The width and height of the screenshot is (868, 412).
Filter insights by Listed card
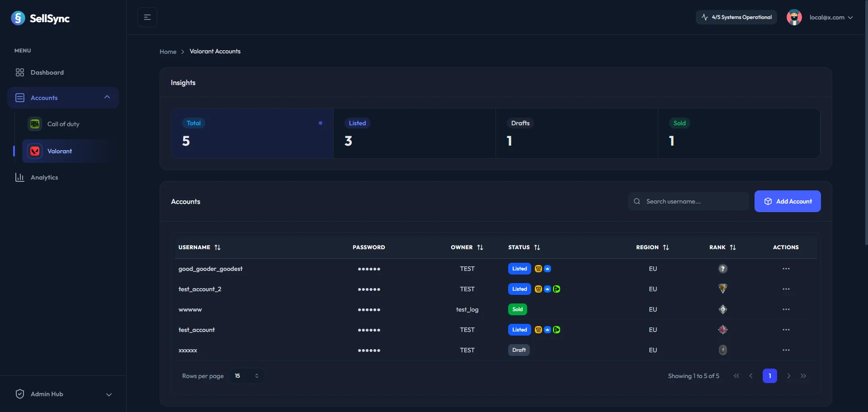pyautogui.click(x=414, y=133)
